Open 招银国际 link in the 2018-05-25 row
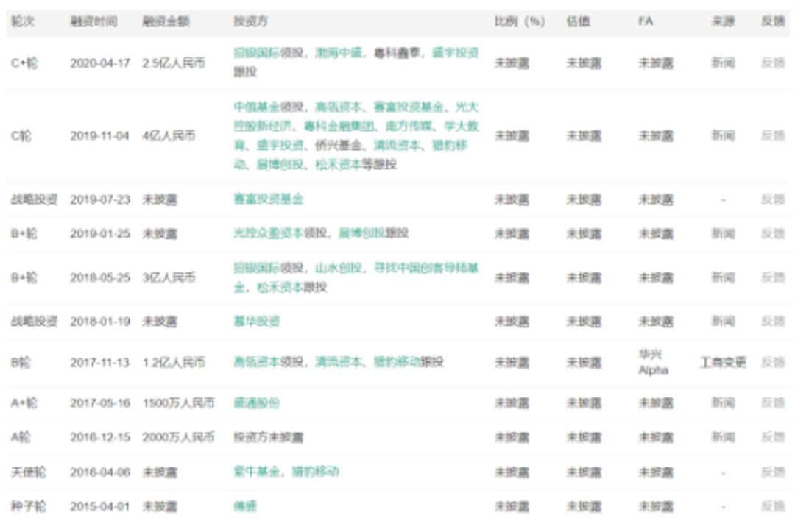The height and width of the screenshot is (532, 795). coord(257,268)
